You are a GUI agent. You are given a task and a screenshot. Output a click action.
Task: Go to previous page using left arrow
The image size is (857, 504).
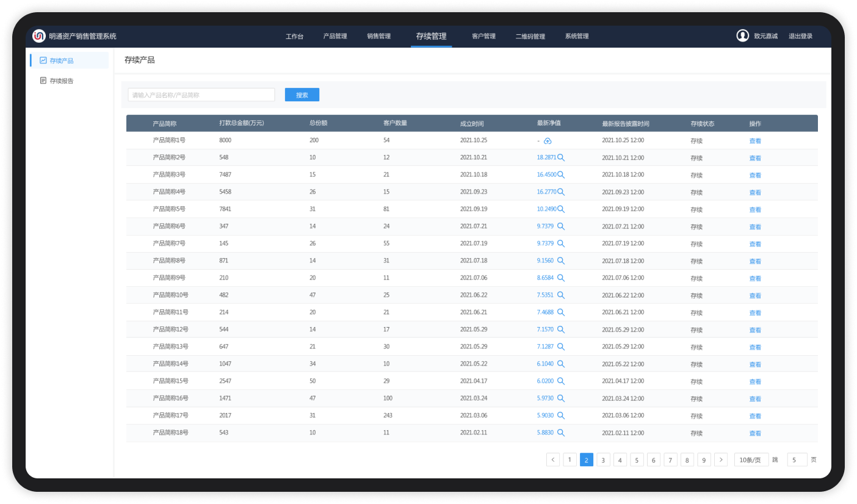[x=553, y=460]
